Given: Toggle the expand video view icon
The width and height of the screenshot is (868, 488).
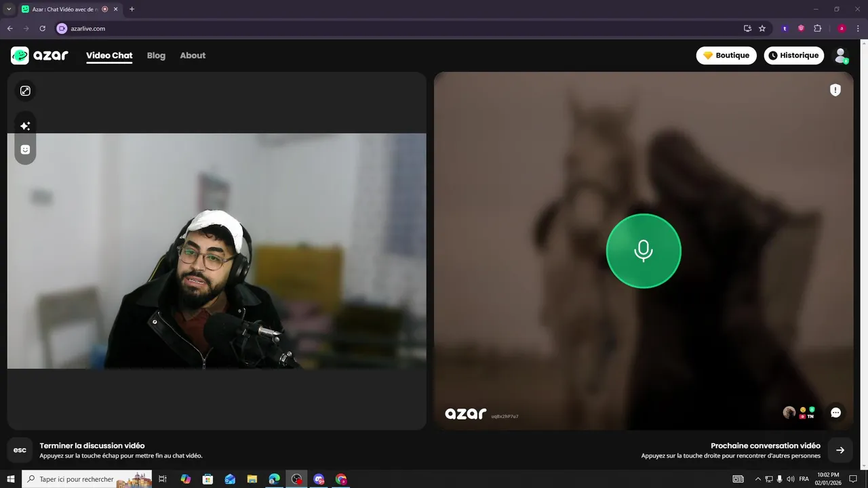Looking at the screenshot, I should 25,91.
